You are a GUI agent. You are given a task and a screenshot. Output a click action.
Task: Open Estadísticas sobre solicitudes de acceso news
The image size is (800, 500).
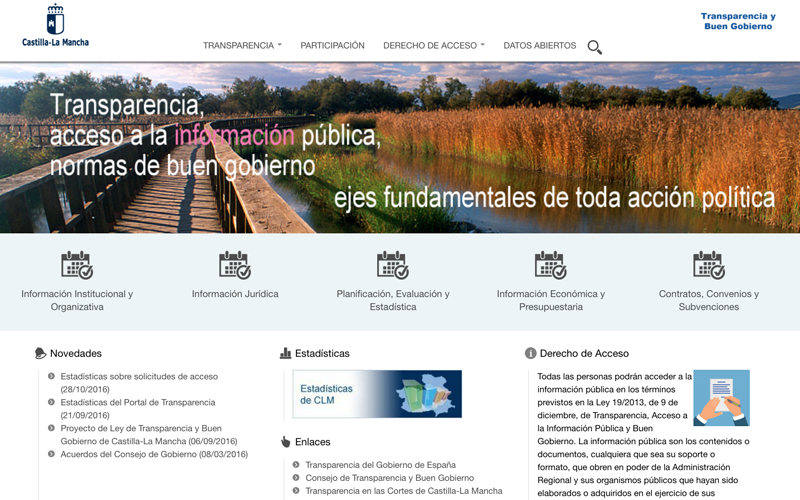pos(139,383)
